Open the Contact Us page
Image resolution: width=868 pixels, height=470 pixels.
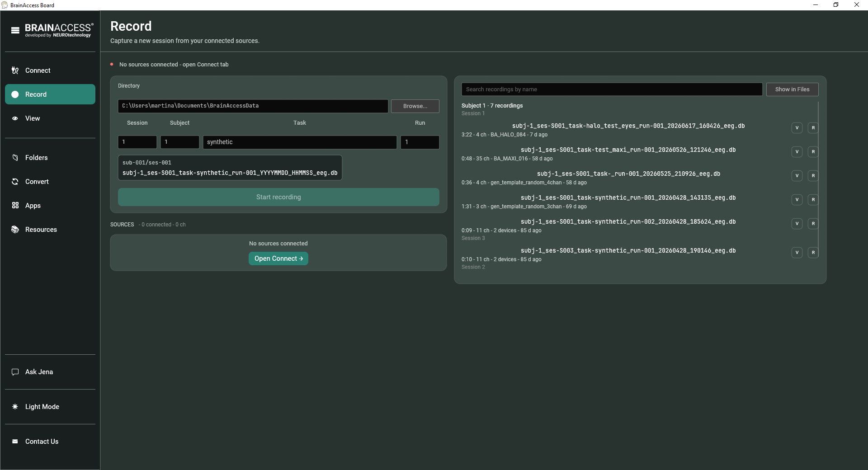[50, 442]
